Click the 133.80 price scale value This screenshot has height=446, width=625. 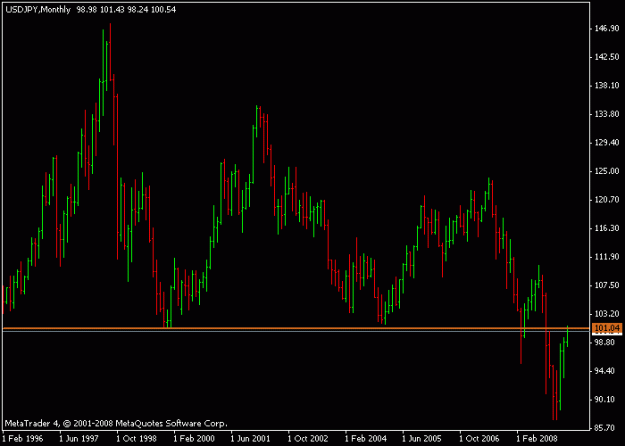tap(607, 114)
